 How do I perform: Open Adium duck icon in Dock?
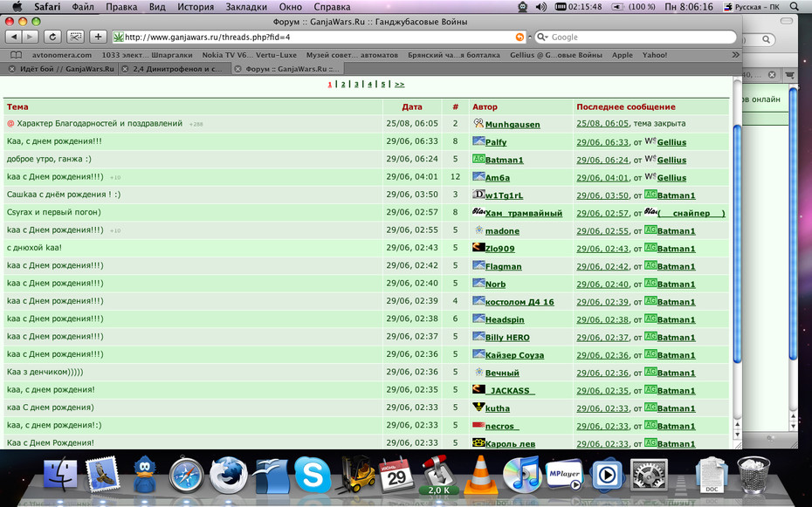coord(144,474)
